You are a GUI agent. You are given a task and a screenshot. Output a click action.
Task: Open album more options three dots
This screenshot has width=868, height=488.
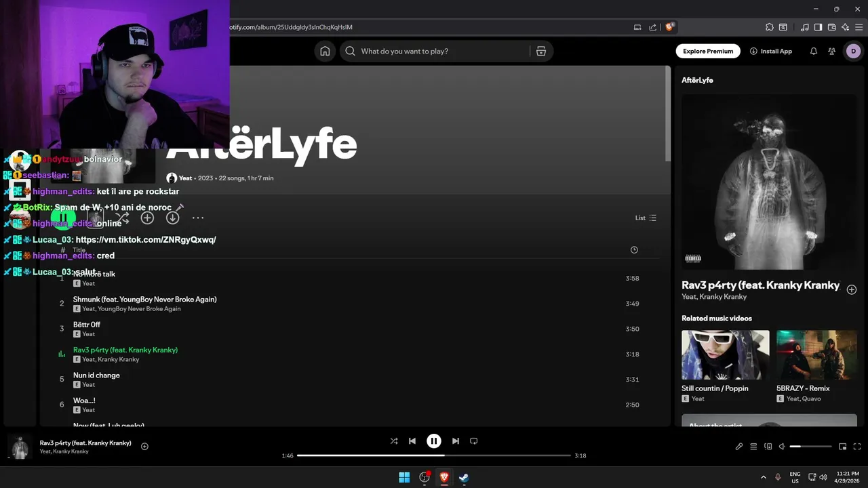coord(197,218)
